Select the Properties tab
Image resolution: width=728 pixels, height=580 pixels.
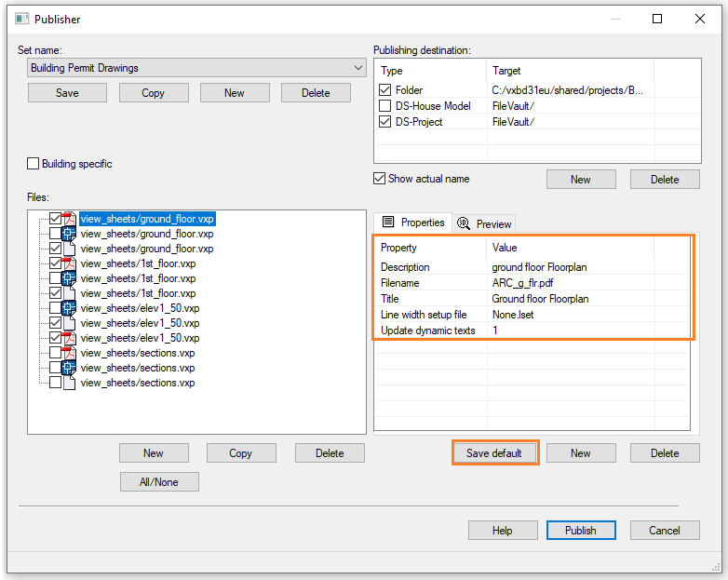click(x=413, y=223)
